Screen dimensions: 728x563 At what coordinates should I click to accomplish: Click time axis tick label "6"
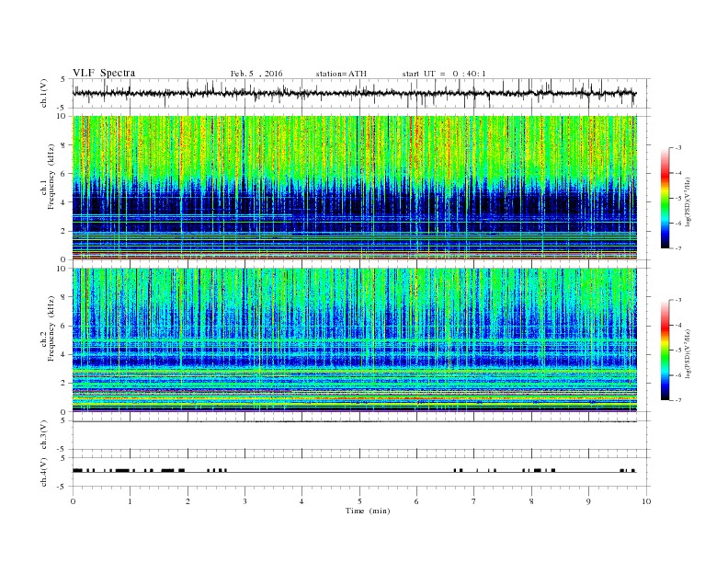coord(416,501)
